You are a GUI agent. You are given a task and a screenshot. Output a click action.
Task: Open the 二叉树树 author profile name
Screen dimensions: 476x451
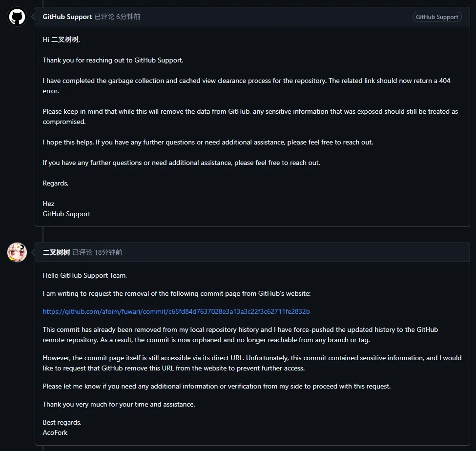57,252
